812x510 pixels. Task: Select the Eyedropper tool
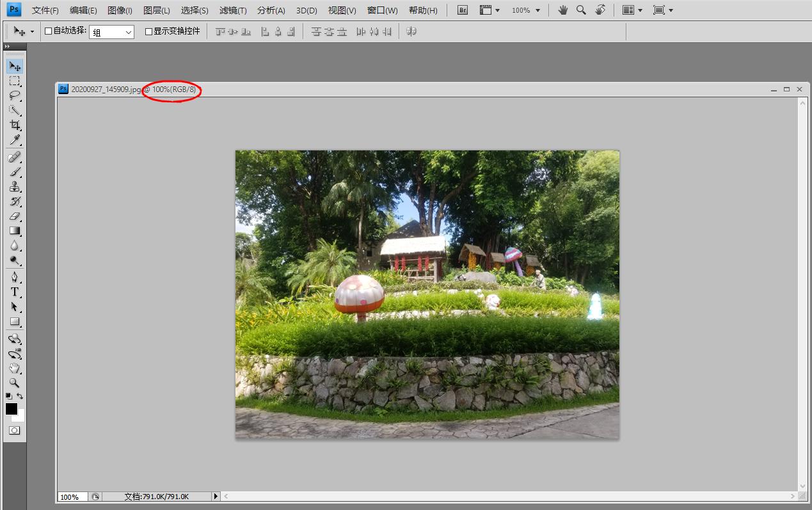click(15, 139)
